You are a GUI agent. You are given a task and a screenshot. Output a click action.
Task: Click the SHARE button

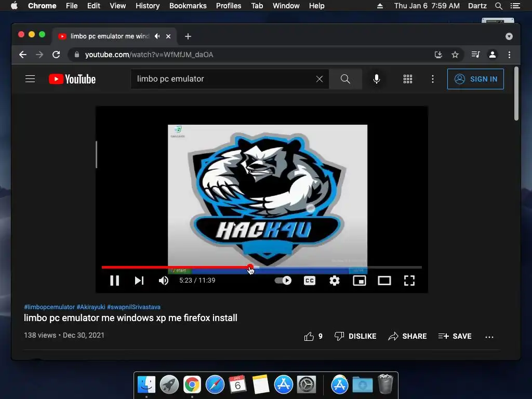click(x=407, y=336)
